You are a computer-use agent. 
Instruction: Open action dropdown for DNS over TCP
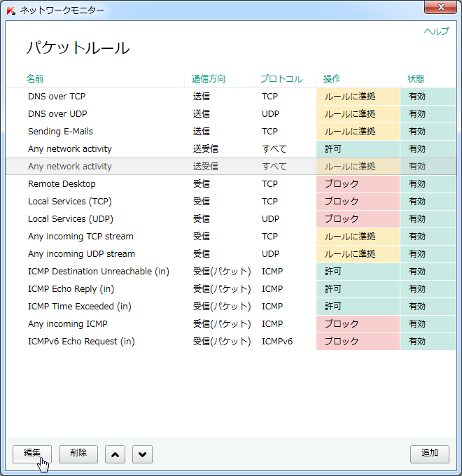pyautogui.click(x=357, y=97)
